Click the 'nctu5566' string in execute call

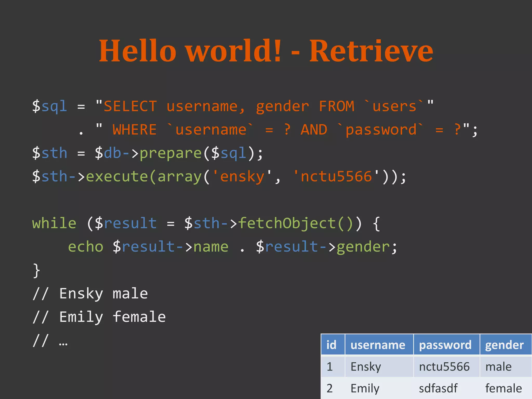click(336, 177)
